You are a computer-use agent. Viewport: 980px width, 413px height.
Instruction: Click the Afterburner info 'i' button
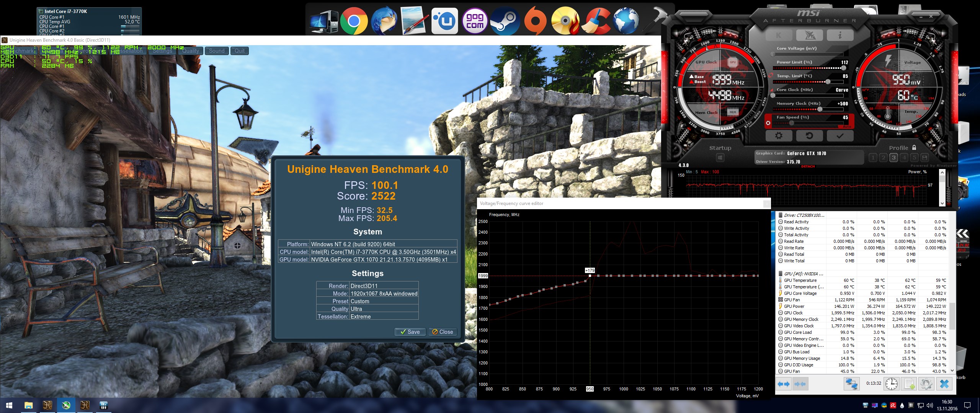tap(840, 36)
